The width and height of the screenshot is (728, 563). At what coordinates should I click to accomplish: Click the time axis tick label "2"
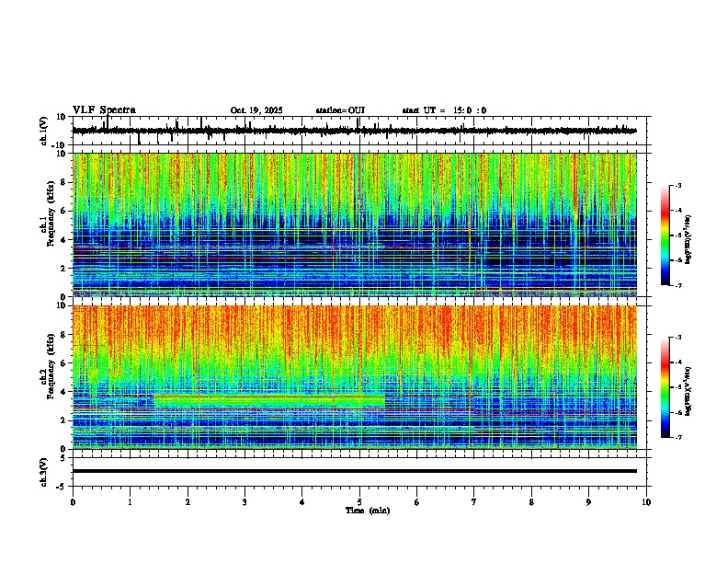click(x=188, y=502)
